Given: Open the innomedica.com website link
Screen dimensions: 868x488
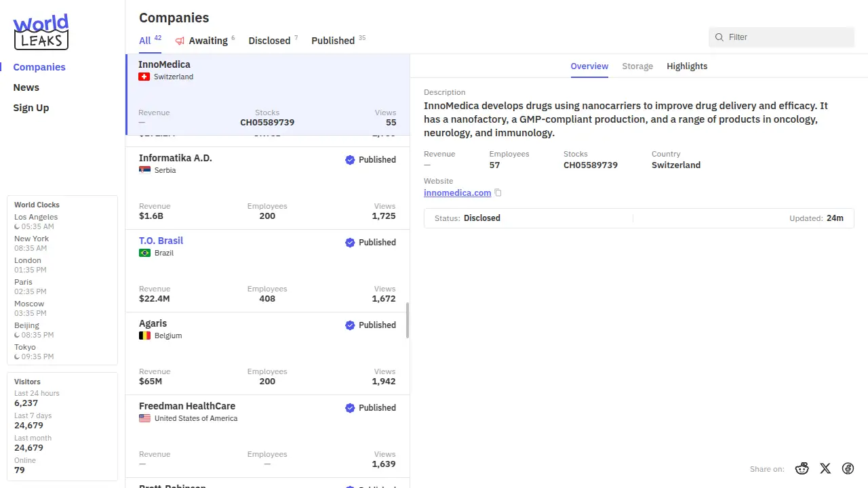Looking at the screenshot, I should point(457,193).
